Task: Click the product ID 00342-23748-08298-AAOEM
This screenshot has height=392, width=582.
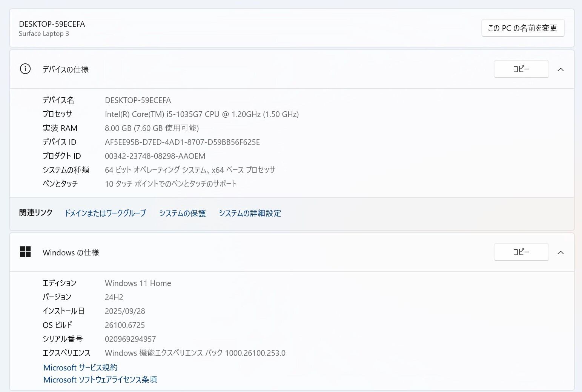Action: click(x=155, y=156)
